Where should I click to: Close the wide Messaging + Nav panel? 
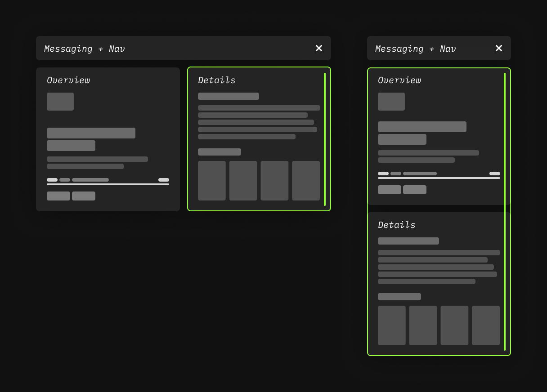point(319,48)
